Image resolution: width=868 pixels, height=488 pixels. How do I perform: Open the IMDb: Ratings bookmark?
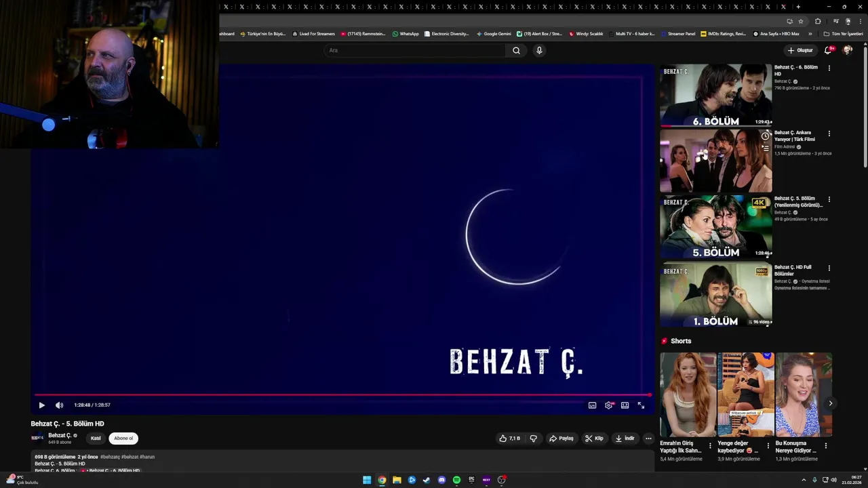(723, 34)
